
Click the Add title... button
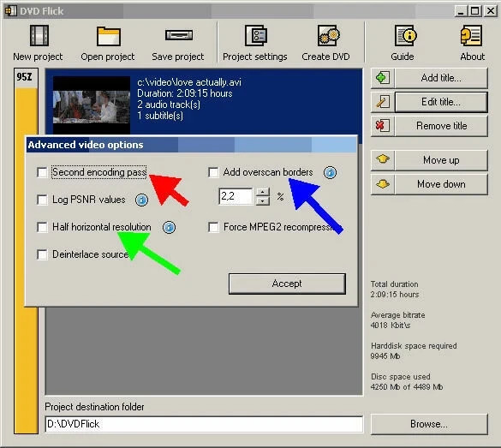point(441,78)
